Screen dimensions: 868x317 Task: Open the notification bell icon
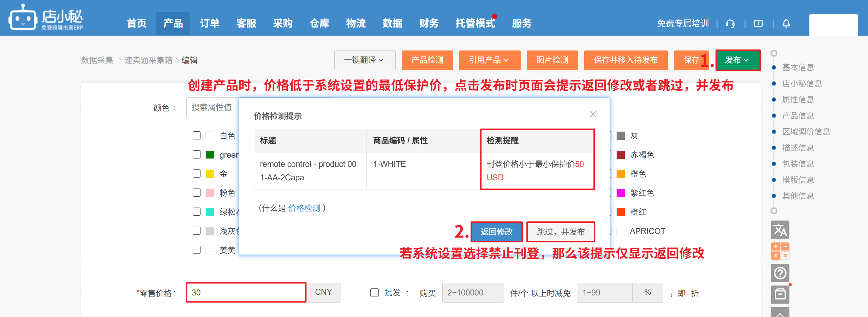786,24
